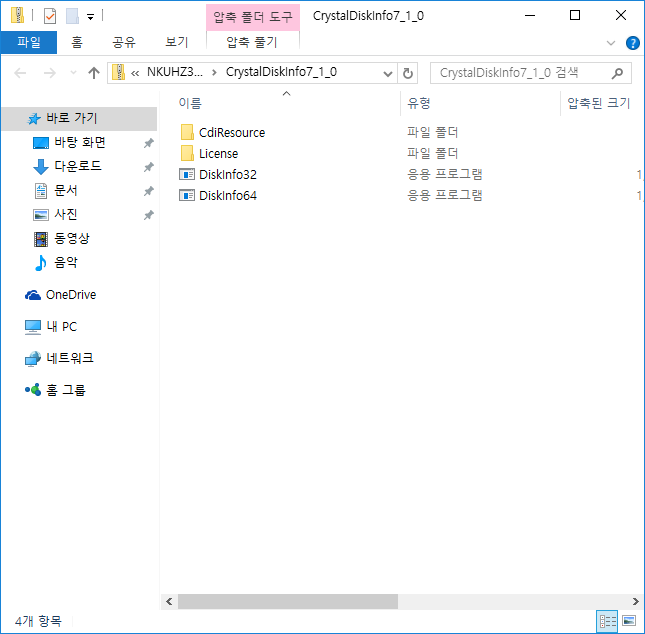The height and width of the screenshot is (634, 645).
Task: Click the CrystalDiskInfo7_1_0 breadcrumb segment
Action: point(281,72)
